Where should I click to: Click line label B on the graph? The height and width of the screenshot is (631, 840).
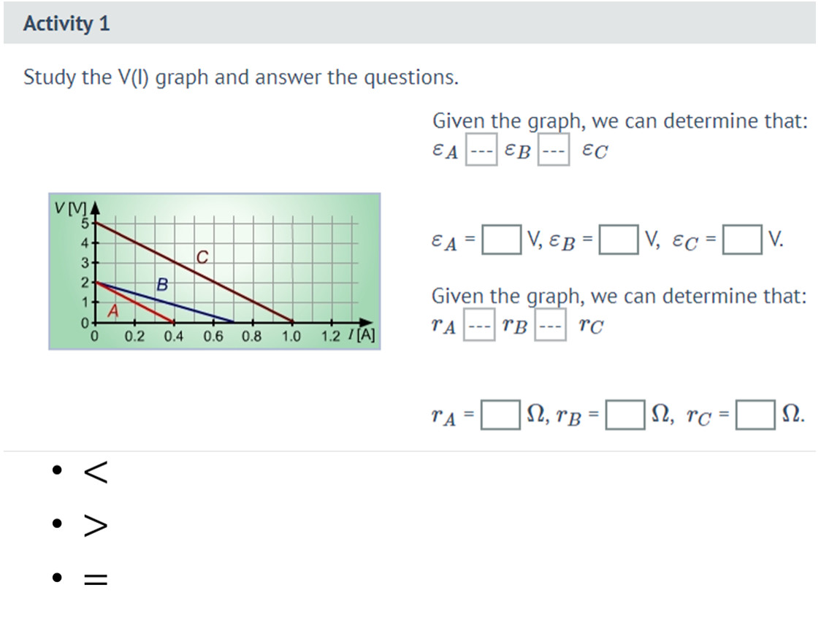(162, 284)
